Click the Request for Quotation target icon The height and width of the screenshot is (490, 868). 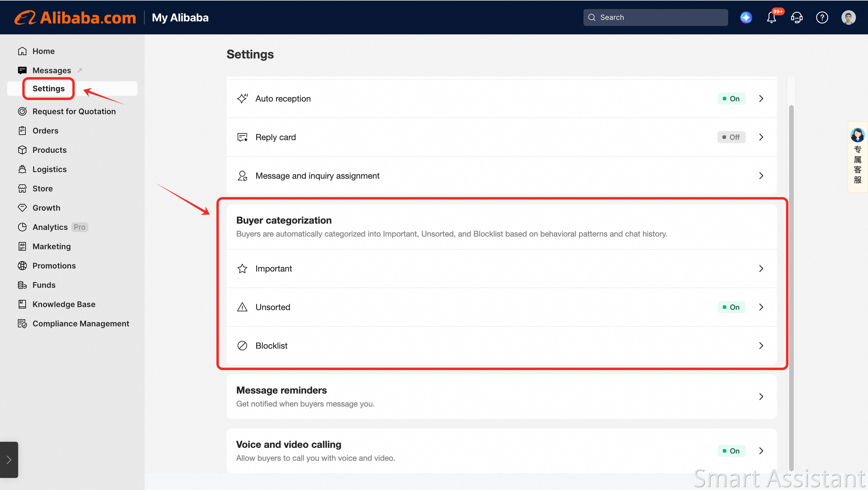pyautogui.click(x=22, y=112)
